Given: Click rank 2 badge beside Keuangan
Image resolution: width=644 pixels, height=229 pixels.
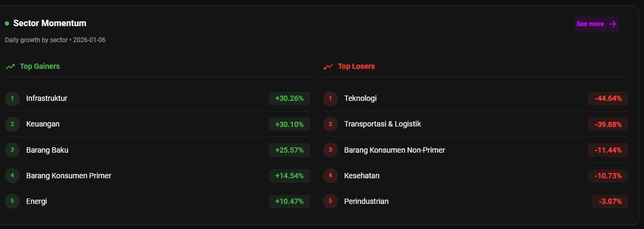Looking at the screenshot, I should click(x=12, y=124).
